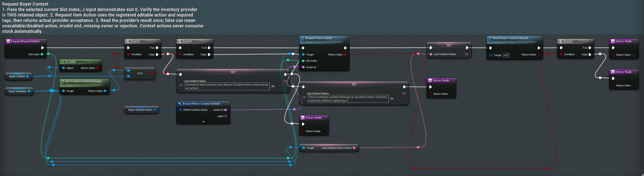
Task: Click the Request Buyer Context comment title
Action: pyautogui.click(x=25, y=4)
